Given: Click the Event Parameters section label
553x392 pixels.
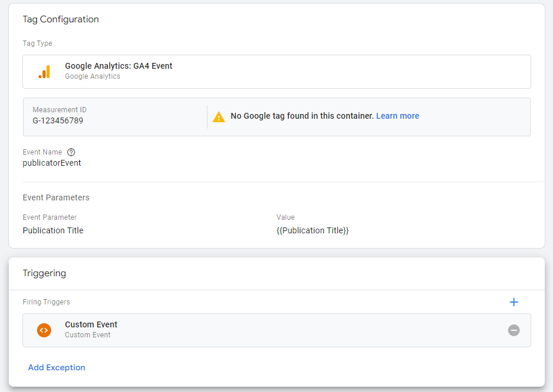Looking at the screenshot, I should click(x=56, y=197).
